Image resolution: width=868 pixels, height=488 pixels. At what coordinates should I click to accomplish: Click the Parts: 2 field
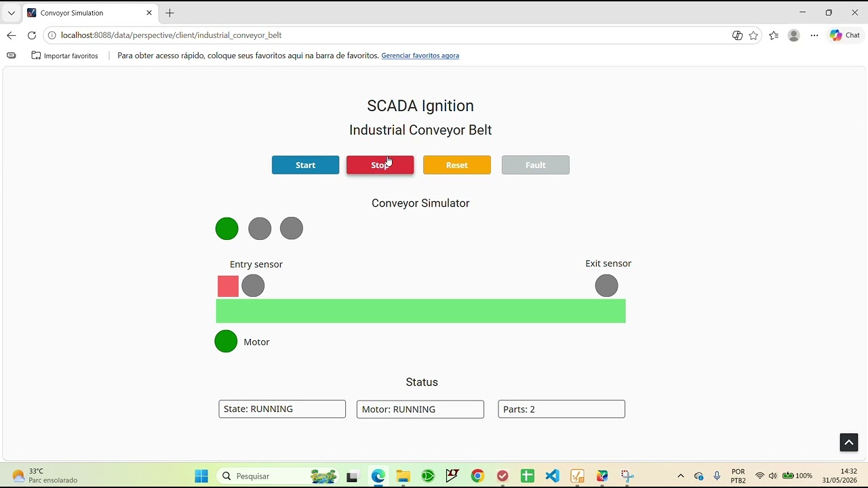point(561,409)
